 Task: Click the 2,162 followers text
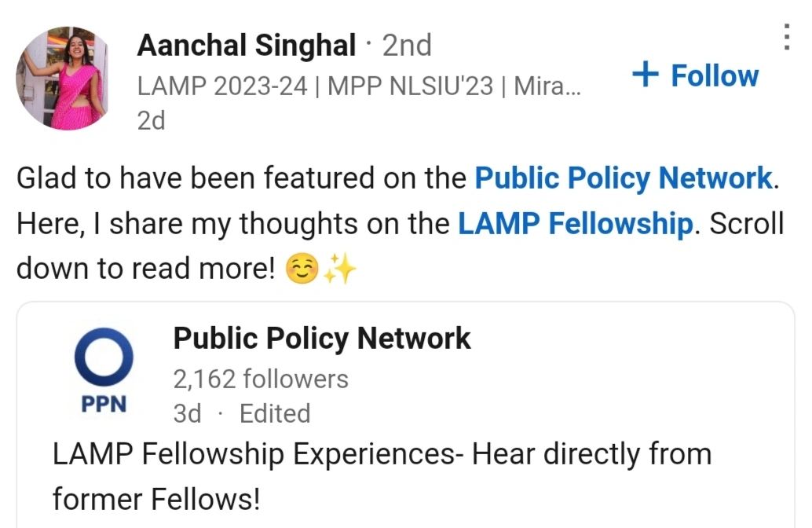click(x=261, y=379)
